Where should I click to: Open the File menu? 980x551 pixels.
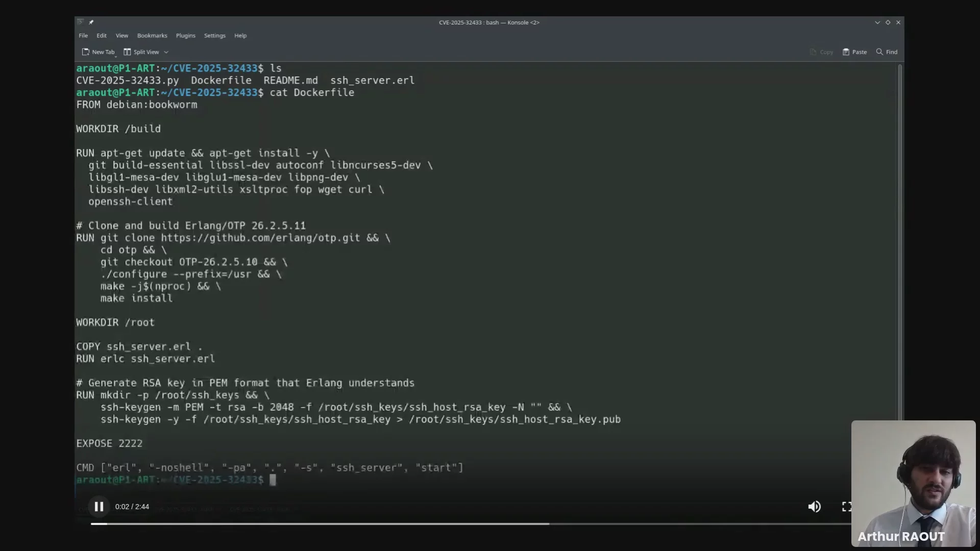point(83,36)
